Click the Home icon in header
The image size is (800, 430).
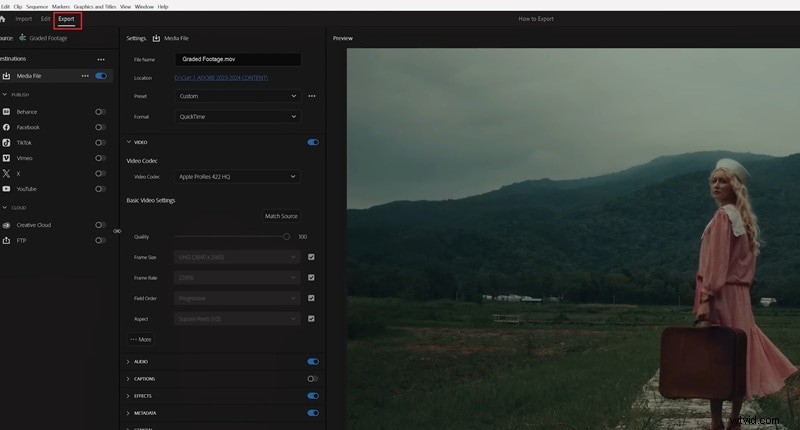pyautogui.click(x=2, y=19)
